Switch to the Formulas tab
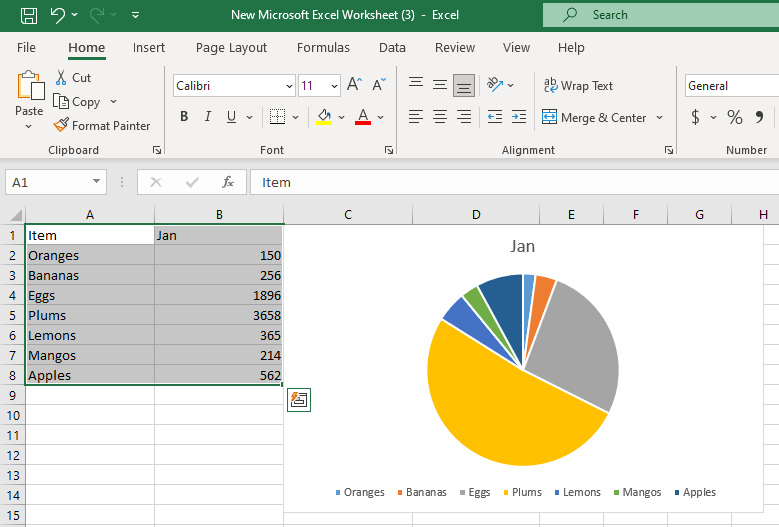This screenshot has height=527, width=779. click(323, 48)
